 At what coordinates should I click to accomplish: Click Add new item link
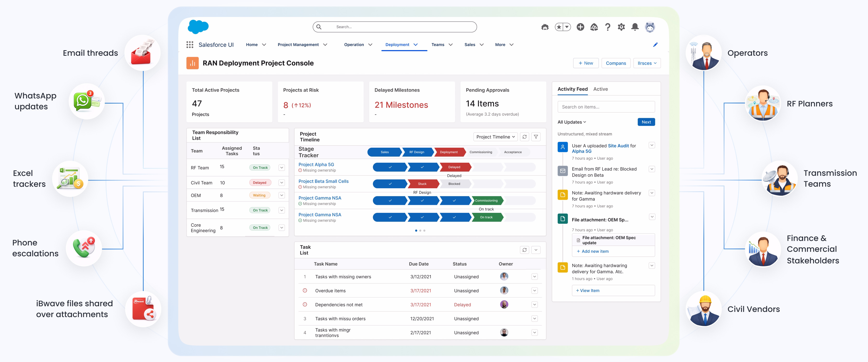592,251
